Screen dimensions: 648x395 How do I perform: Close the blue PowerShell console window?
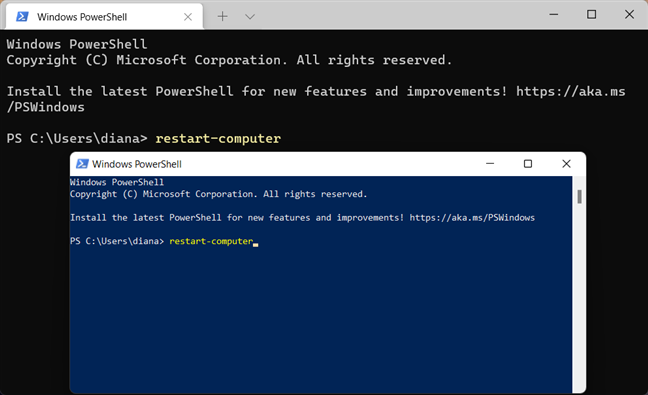click(566, 164)
